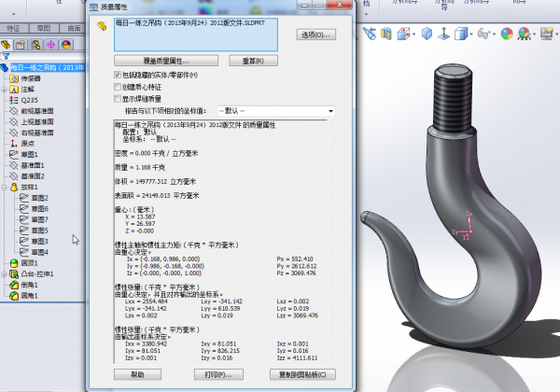Screen dimensions: 560x392
Task: Click the 圆角1 fillet feature icon
Action: [14, 296]
